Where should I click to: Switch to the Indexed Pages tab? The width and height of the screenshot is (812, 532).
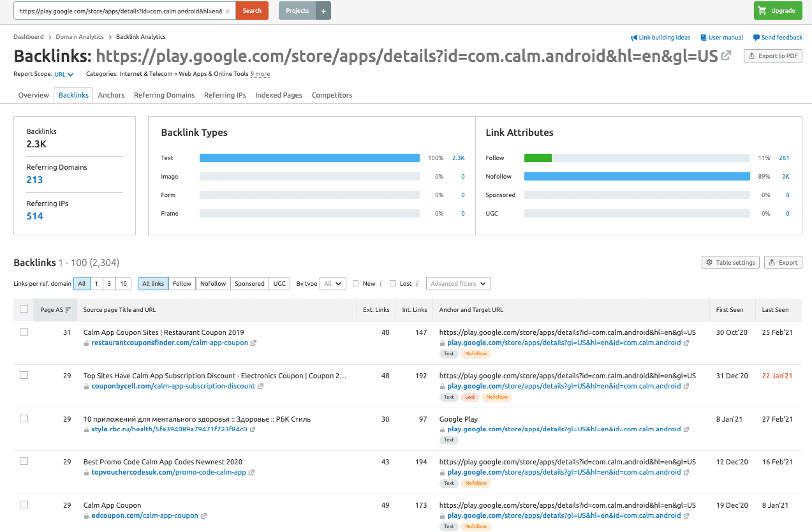279,95
